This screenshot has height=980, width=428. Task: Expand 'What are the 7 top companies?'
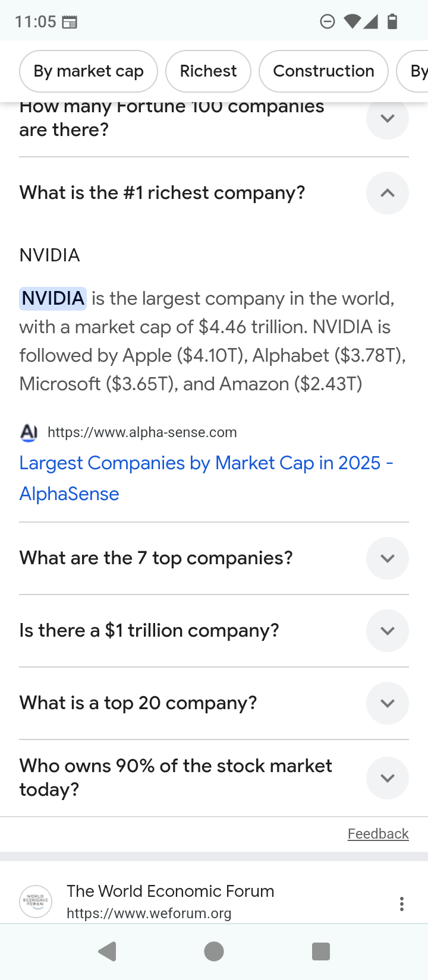[387, 558]
